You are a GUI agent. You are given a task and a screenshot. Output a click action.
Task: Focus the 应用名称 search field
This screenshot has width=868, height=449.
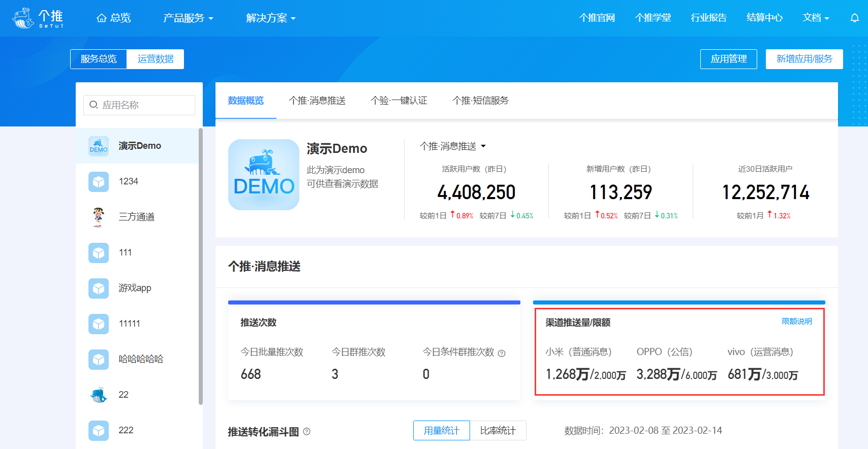click(x=139, y=105)
